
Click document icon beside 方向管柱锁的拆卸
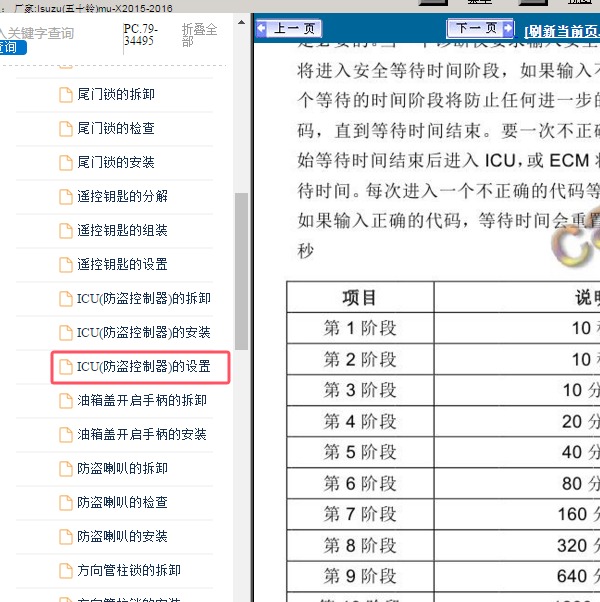pos(66,571)
